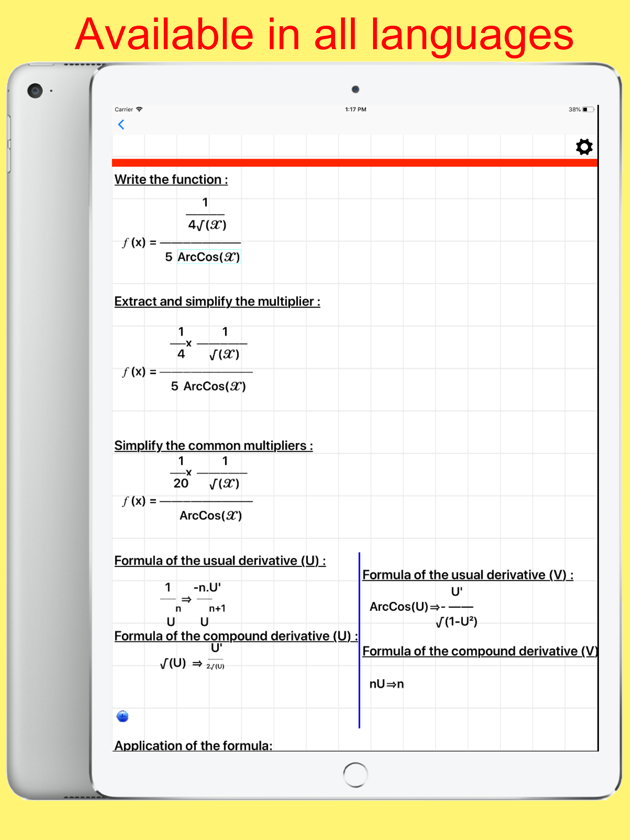Viewport: 630px width, 840px height.
Task: Tap 'Formula of the usual derivative (U)' heading
Action: pyautogui.click(x=220, y=561)
